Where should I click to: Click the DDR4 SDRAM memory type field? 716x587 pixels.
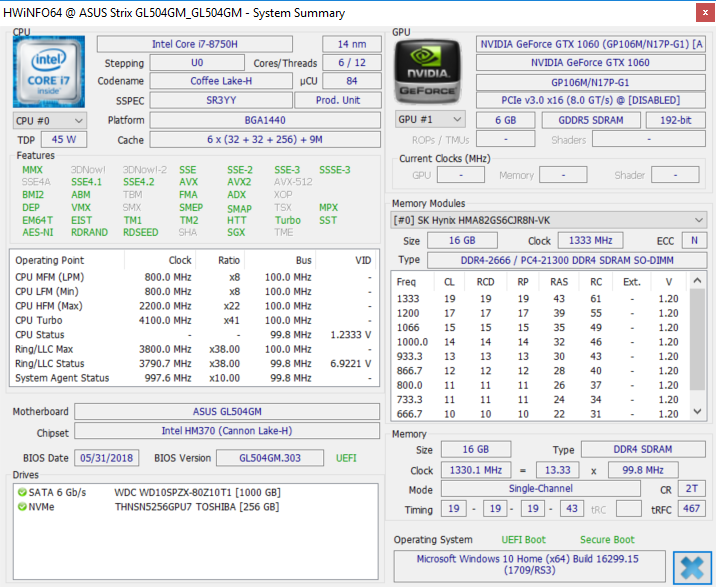[x=643, y=450]
